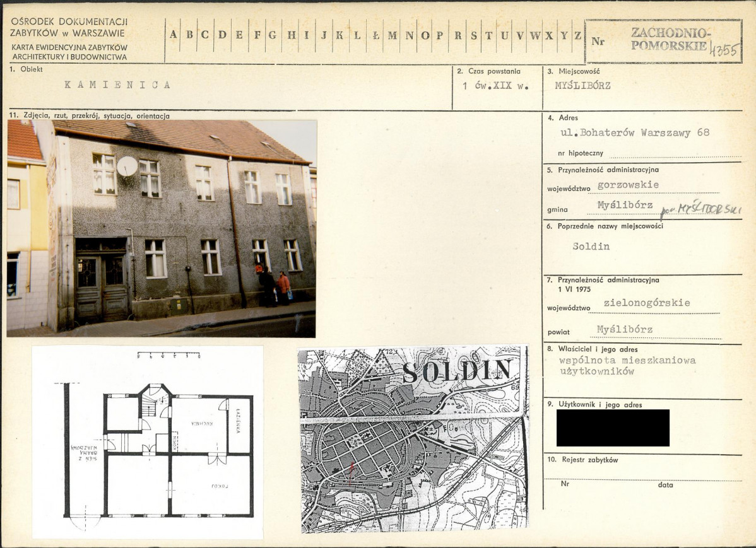756x548 pixels.
Task: Select the SOLDIN map image
Action: [413, 438]
